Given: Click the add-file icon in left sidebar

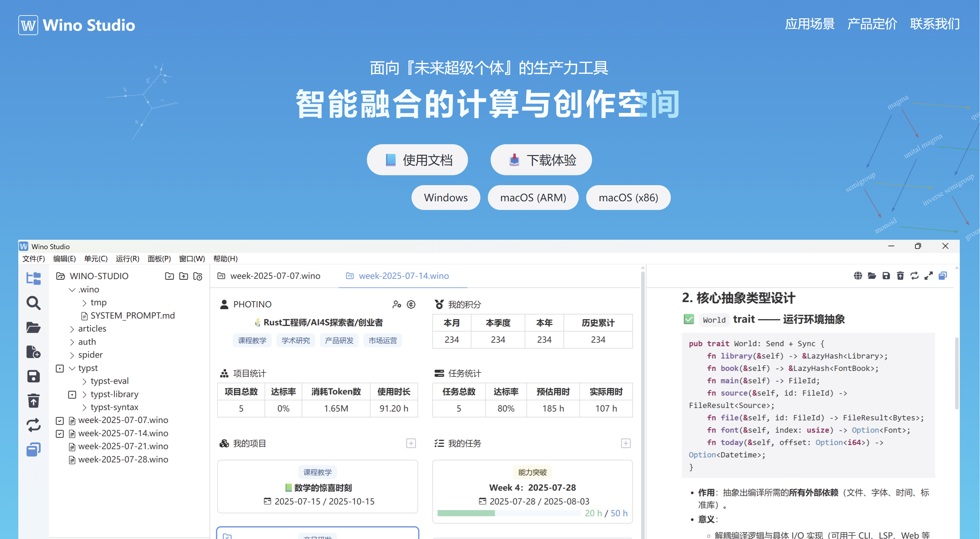Looking at the screenshot, I should [x=33, y=352].
